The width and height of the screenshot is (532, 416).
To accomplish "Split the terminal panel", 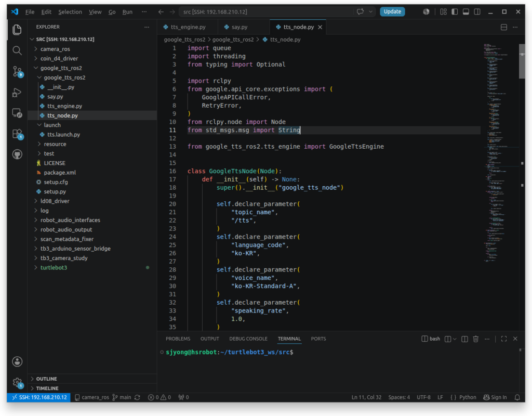I will pos(464,339).
